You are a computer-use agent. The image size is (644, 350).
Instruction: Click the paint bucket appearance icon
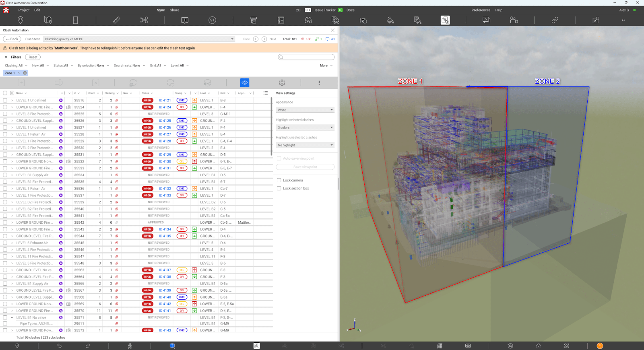click(390, 20)
